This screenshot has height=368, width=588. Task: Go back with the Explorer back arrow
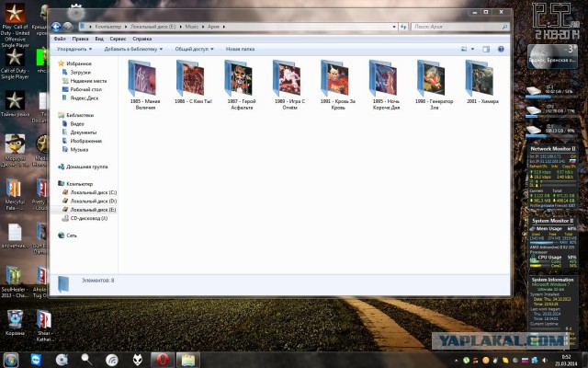click(56, 27)
